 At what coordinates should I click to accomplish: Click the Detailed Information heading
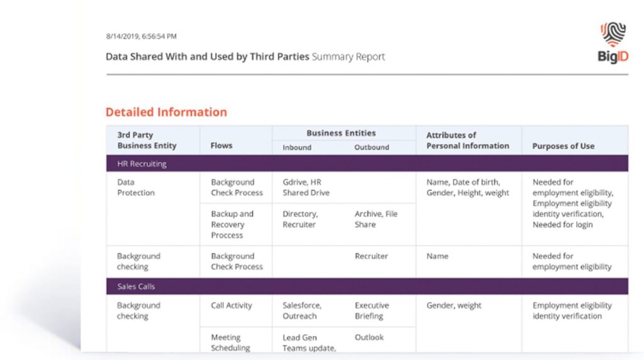tap(166, 112)
